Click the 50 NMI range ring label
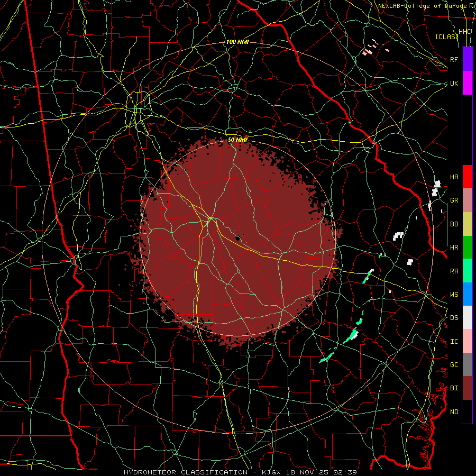476x476 pixels. (x=237, y=140)
